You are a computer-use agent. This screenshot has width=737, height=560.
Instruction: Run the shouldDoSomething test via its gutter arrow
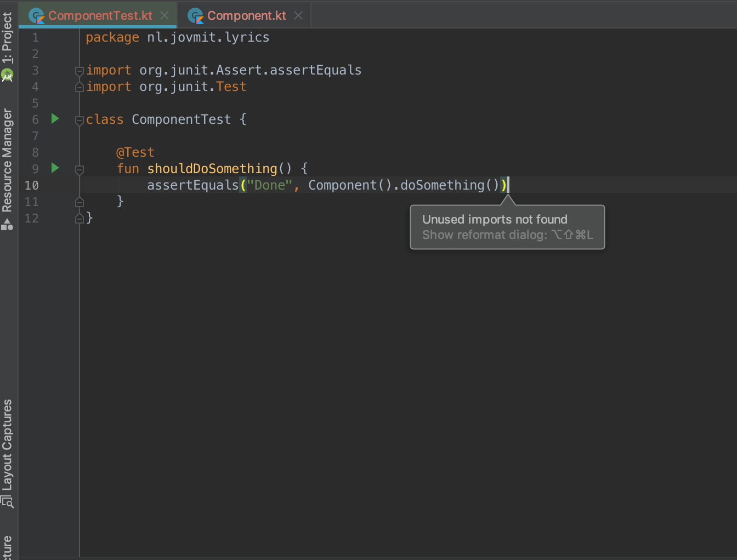[x=54, y=168]
